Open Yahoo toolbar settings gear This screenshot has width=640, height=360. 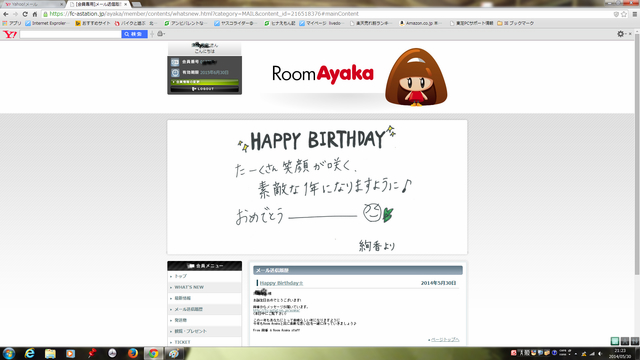[620, 34]
